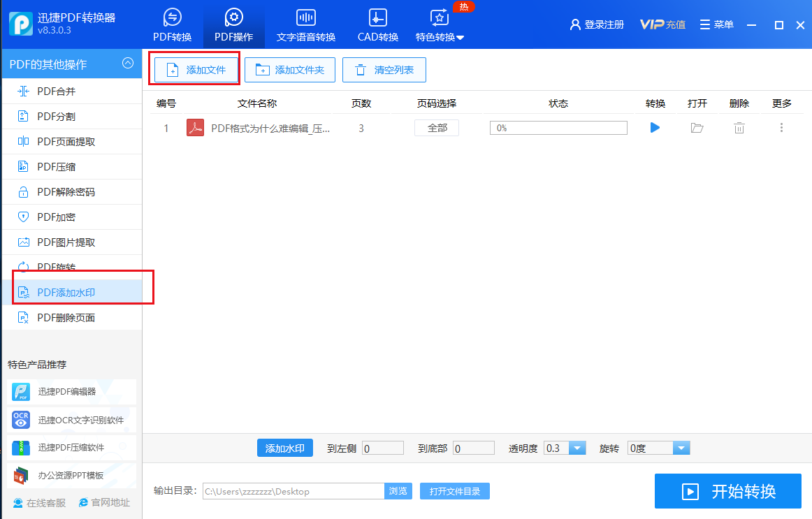Open the 文字语音转换 tab
The image size is (812, 519).
click(x=305, y=25)
